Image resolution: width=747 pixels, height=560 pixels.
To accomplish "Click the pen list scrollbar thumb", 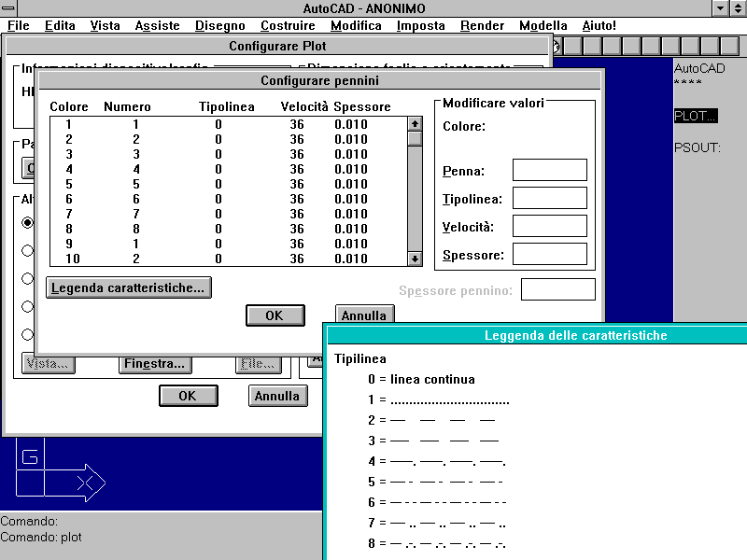I will [415, 138].
